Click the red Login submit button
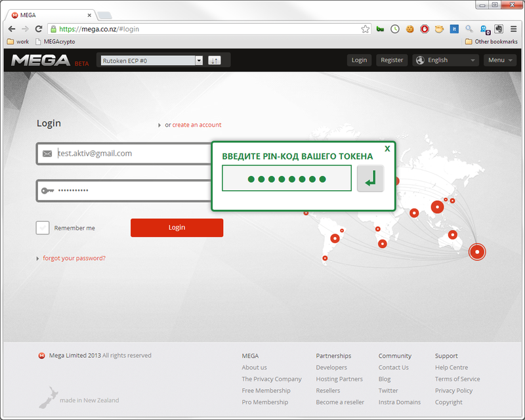 pyautogui.click(x=177, y=228)
